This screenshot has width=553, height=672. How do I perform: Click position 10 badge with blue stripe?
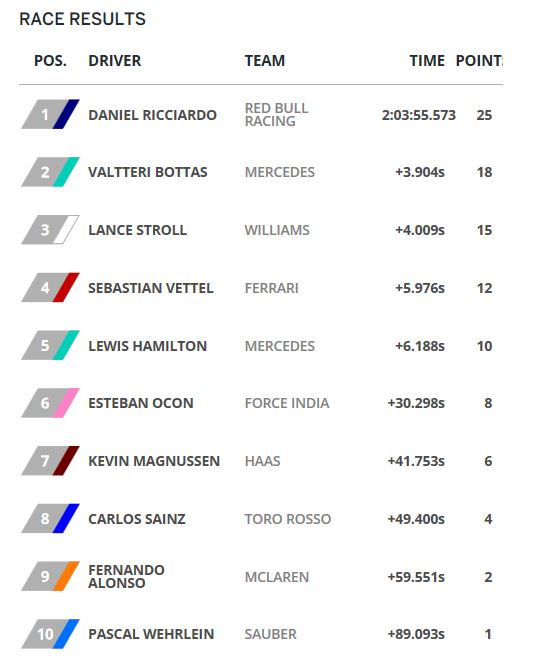(x=50, y=634)
